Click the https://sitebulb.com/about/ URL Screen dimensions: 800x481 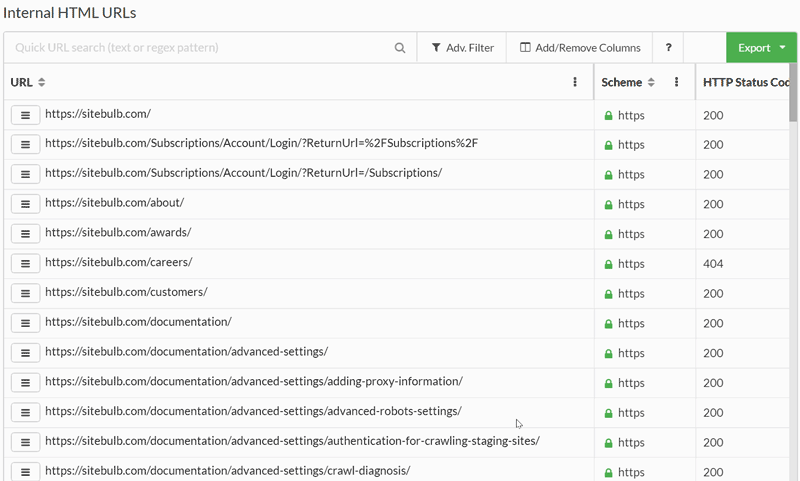pos(114,202)
